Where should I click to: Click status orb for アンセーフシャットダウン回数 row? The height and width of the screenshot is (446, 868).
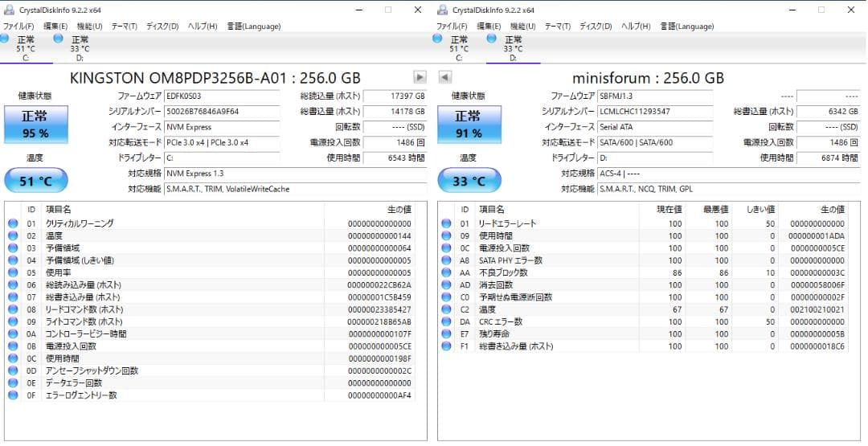tap(13, 370)
